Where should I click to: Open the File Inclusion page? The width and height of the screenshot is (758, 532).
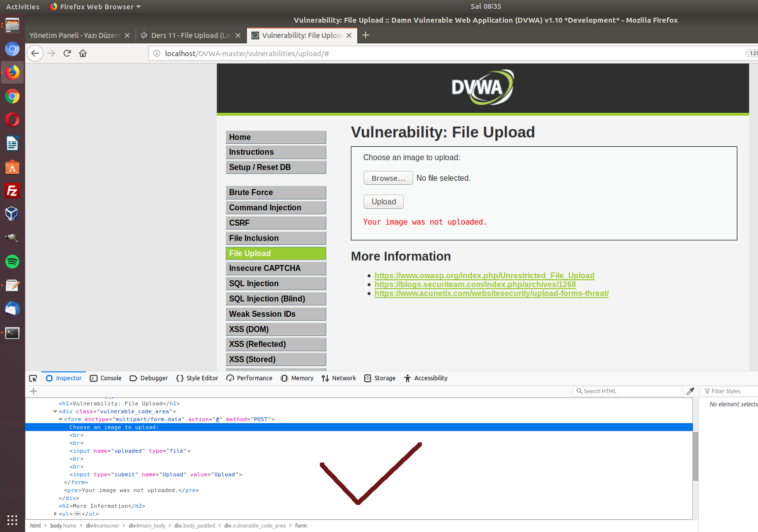pos(276,238)
